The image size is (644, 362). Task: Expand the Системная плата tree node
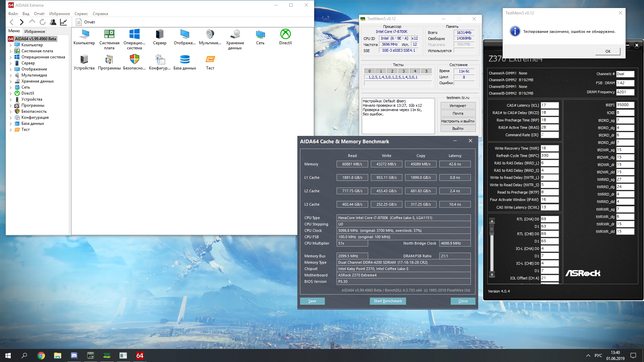10,51
